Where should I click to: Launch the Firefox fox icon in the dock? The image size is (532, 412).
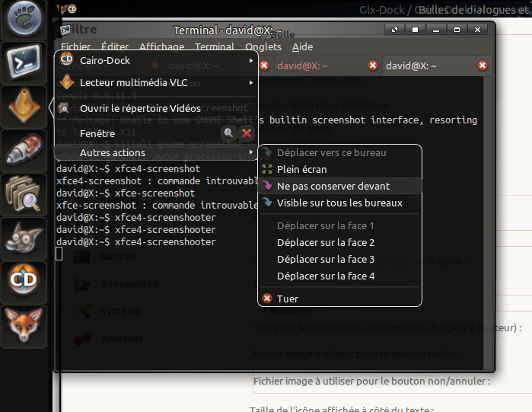[x=24, y=325]
